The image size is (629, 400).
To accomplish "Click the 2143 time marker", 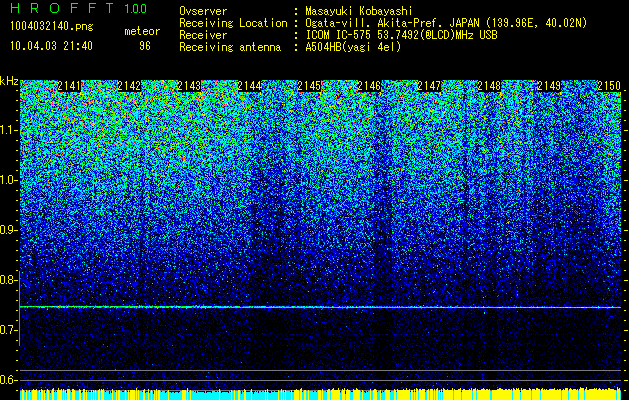I will point(189,86).
